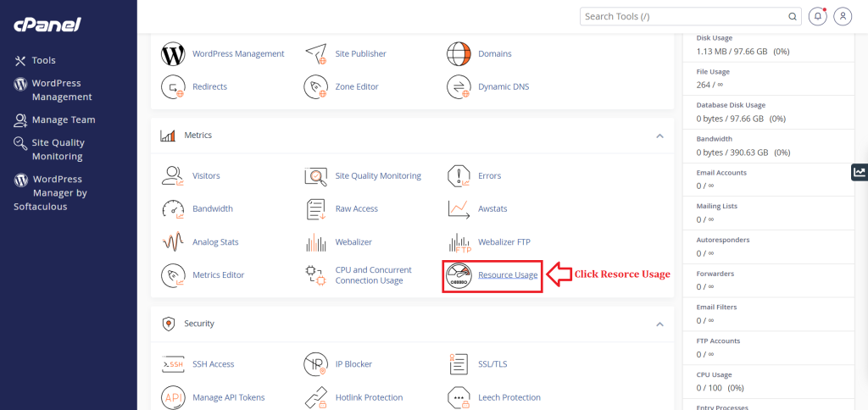Click the IP Blocker icon
This screenshot has height=410, width=868.
tap(316, 364)
